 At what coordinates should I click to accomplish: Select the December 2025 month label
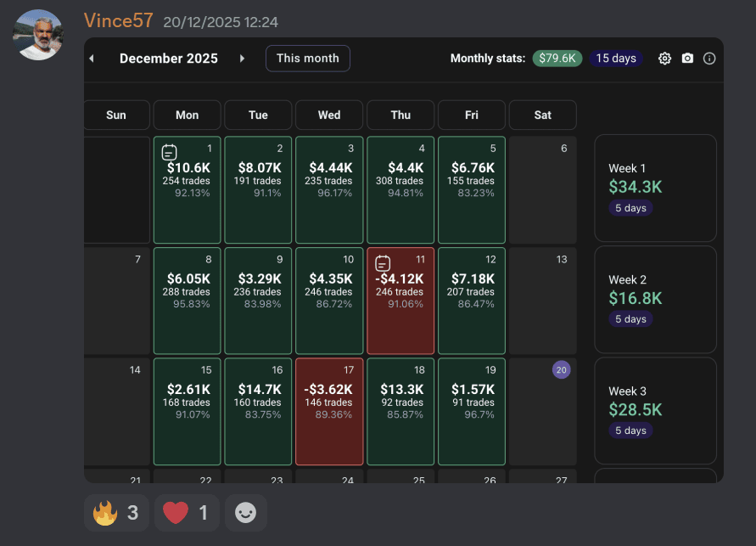coord(168,59)
